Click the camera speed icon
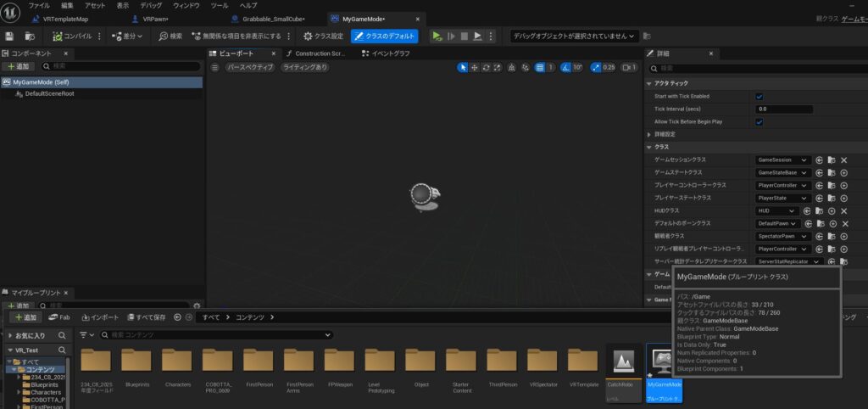The width and height of the screenshot is (868, 409). point(630,67)
